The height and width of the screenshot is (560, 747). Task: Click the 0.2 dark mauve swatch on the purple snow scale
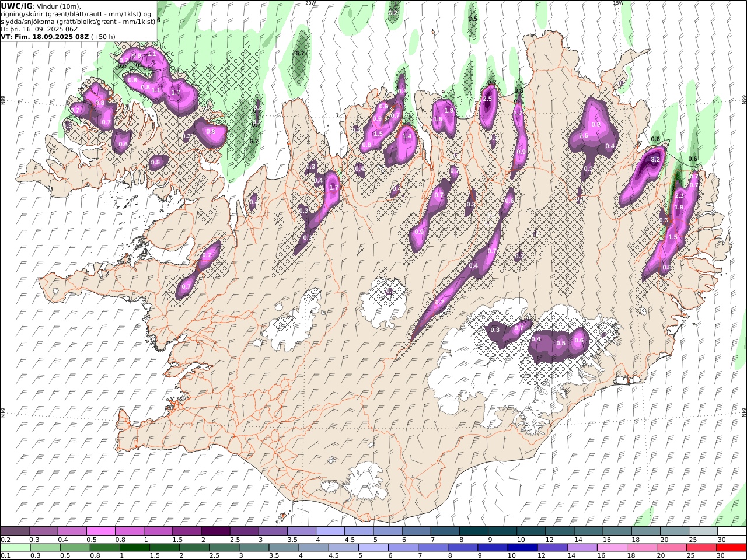click(x=15, y=531)
